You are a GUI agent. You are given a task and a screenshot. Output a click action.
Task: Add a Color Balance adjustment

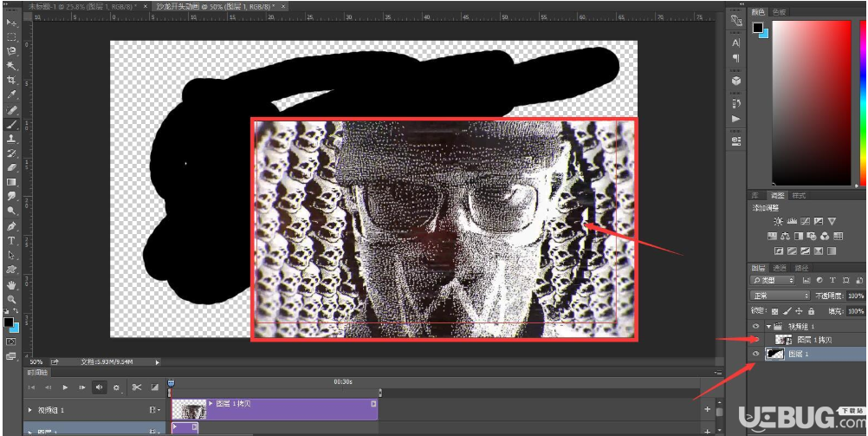point(785,236)
